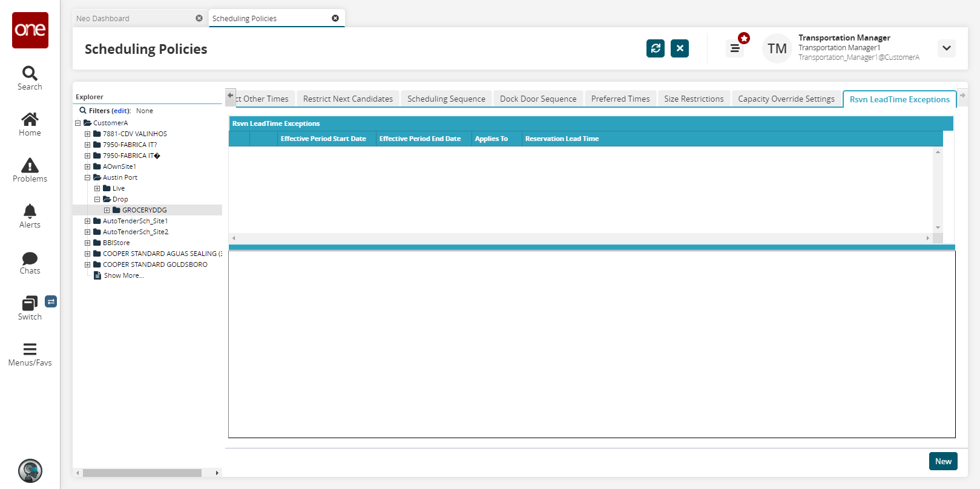Collapse the Drop folder node
Image resolution: width=980 pixels, height=489 pixels.
pos(97,199)
